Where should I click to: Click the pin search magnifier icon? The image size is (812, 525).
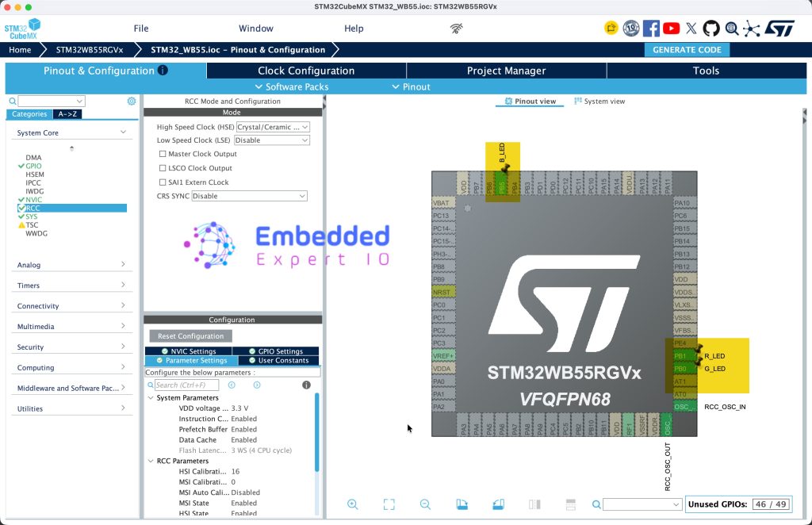click(x=596, y=504)
